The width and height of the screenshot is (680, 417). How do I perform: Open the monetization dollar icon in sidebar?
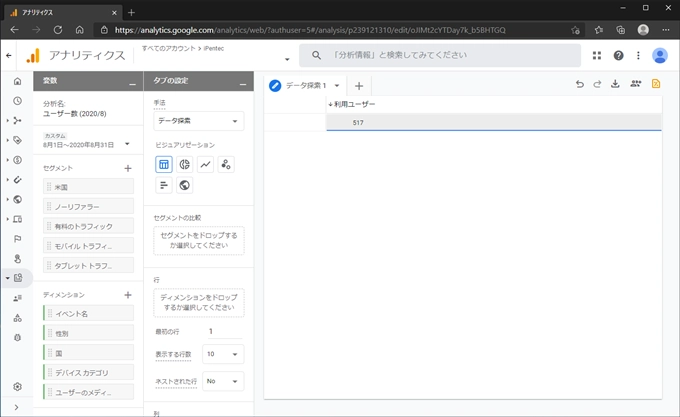(17, 160)
